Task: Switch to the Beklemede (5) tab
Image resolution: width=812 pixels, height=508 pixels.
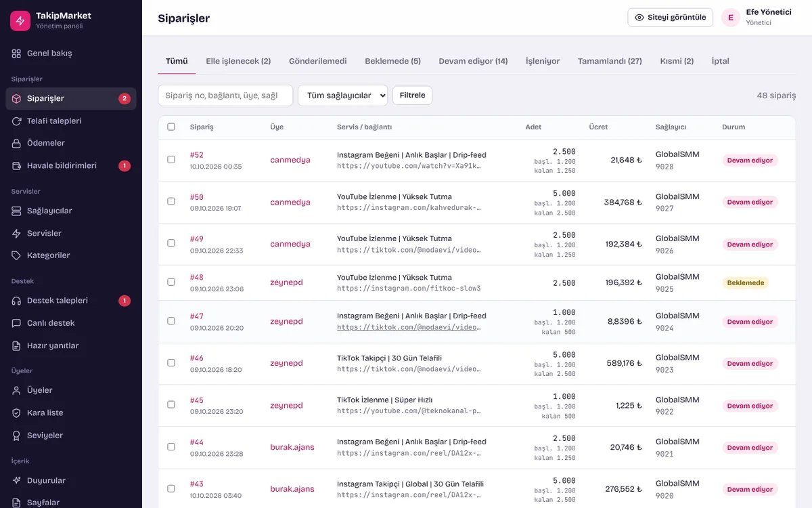Action: pos(392,61)
